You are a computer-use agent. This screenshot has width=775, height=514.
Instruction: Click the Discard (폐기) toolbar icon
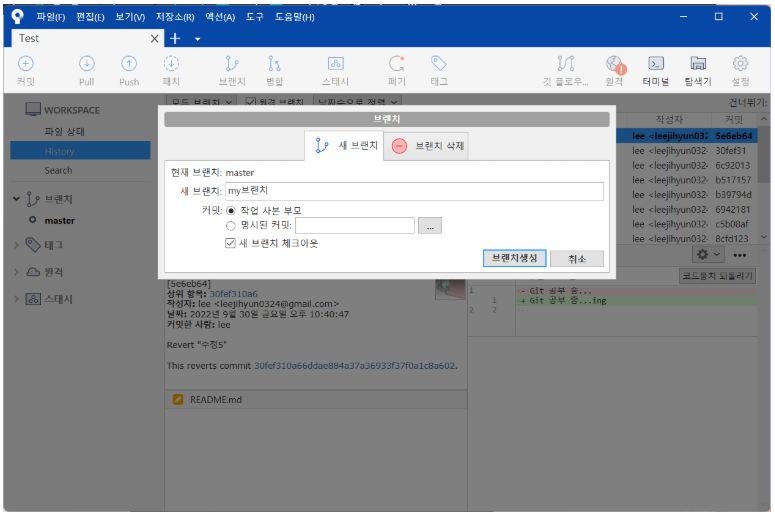pos(396,64)
